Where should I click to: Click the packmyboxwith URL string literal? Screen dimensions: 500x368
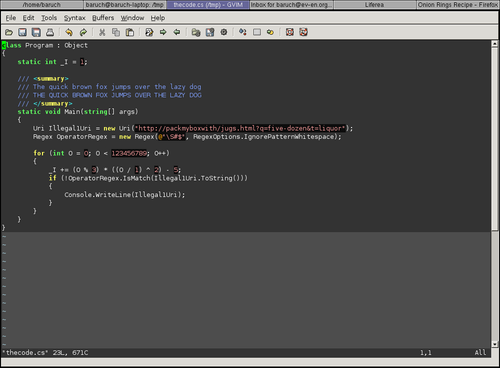[240, 128]
